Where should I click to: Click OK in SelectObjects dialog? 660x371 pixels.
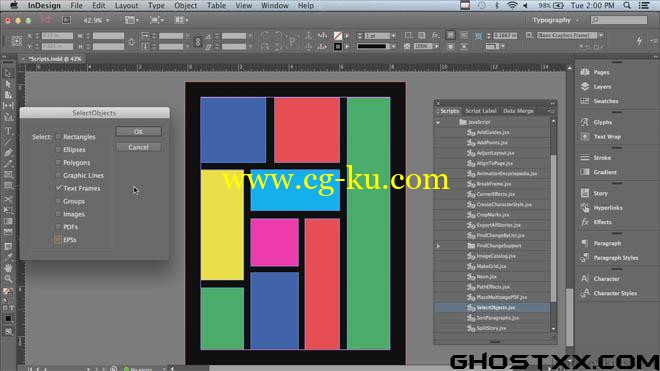138,131
